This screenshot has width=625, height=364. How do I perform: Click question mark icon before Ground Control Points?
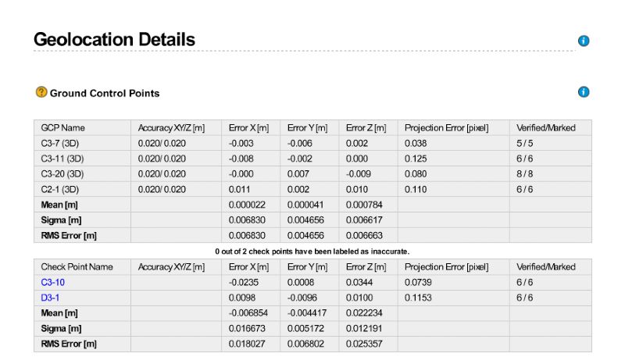[x=41, y=92]
